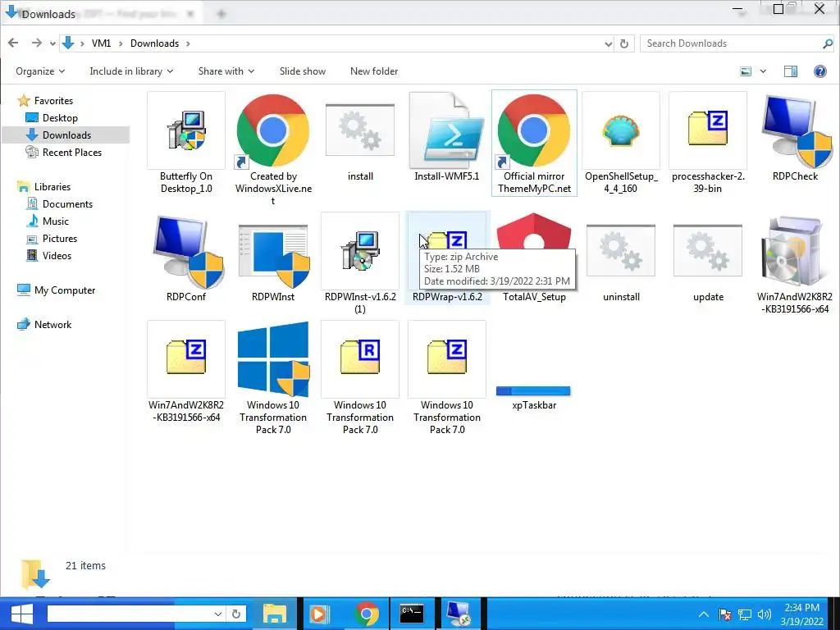Open the Videos library
The image size is (840, 630).
[57, 256]
